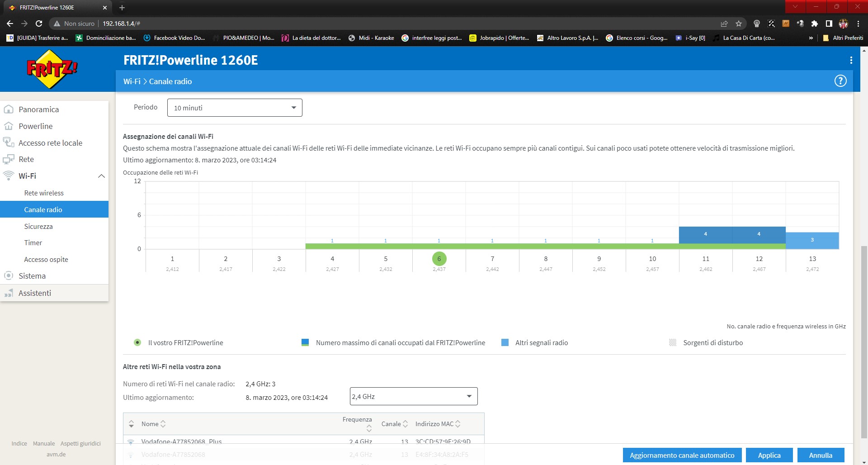This screenshot has width=868, height=465.
Task: Open the Indice footer link
Action: pyautogui.click(x=19, y=443)
